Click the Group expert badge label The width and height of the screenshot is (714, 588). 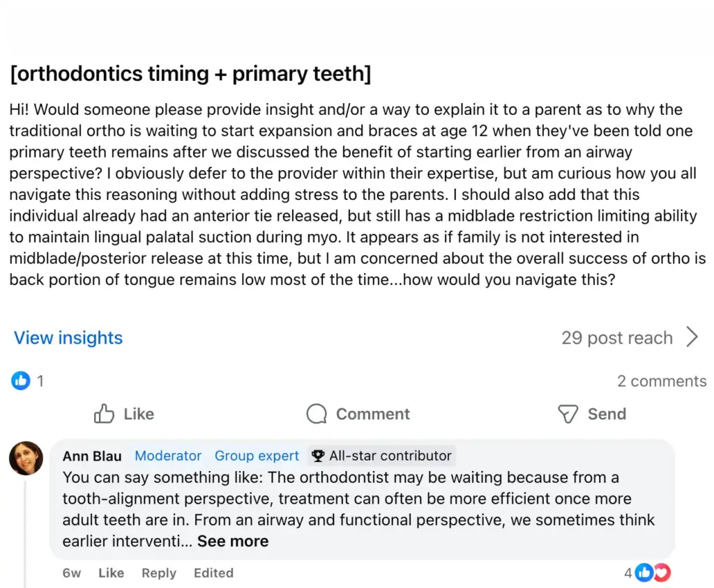257,456
